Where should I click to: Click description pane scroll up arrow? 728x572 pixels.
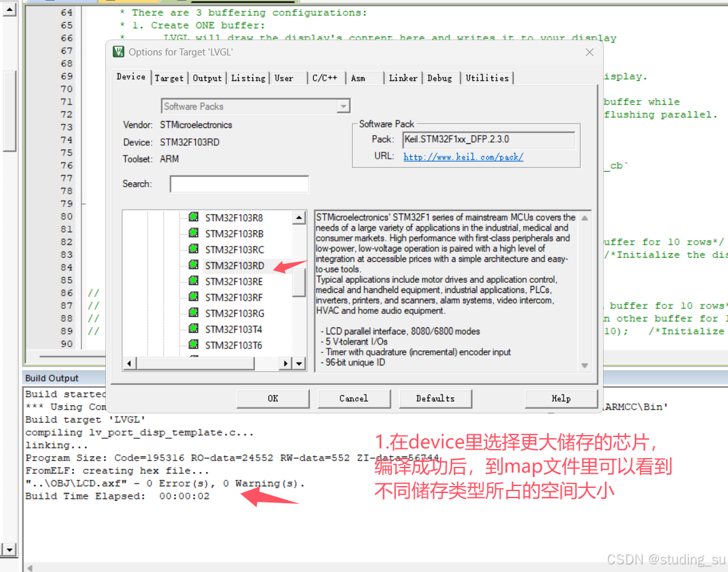point(585,218)
